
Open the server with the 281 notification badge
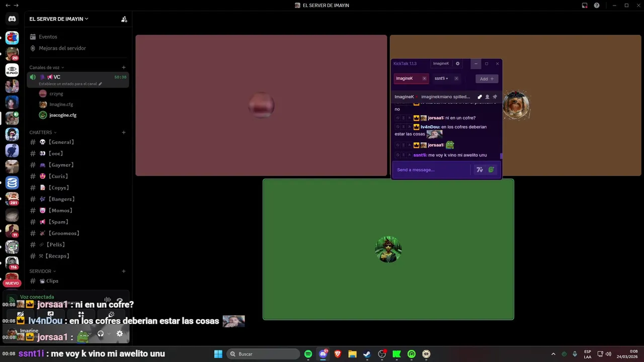[x=12, y=199]
